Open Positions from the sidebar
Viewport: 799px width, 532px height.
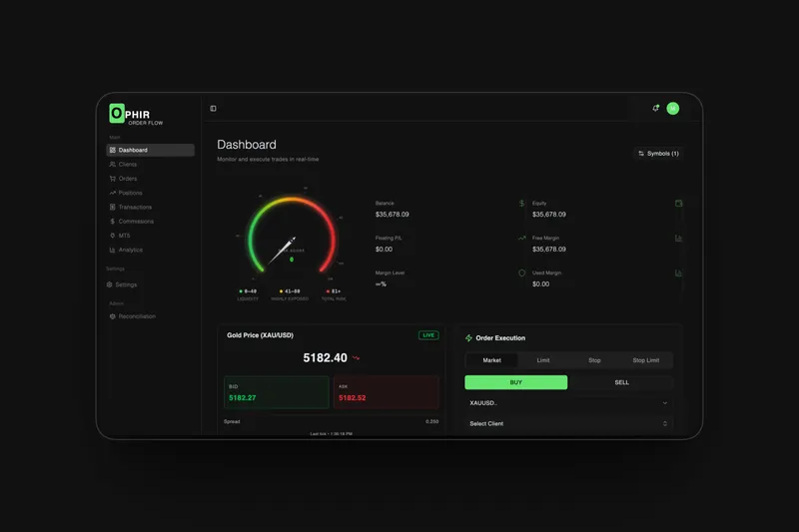coord(151,193)
